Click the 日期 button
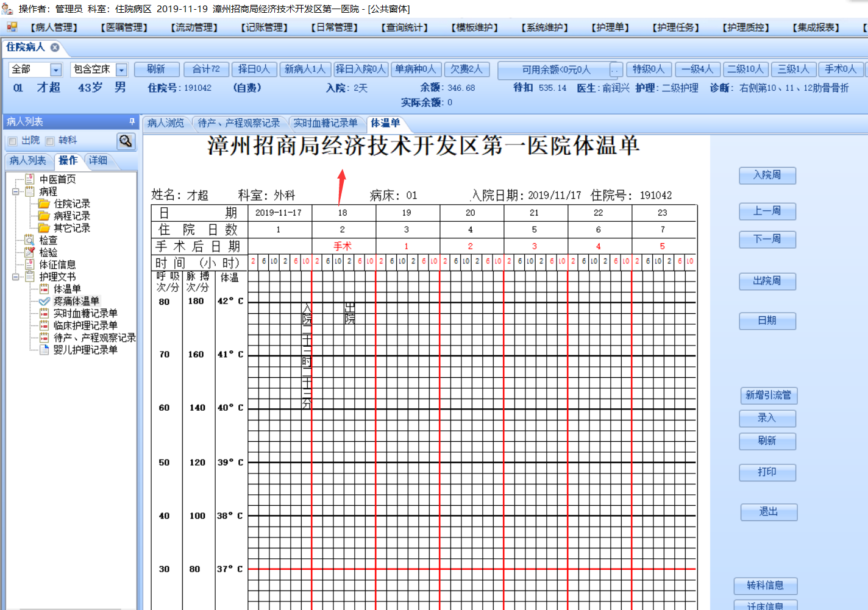 click(x=767, y=321)
